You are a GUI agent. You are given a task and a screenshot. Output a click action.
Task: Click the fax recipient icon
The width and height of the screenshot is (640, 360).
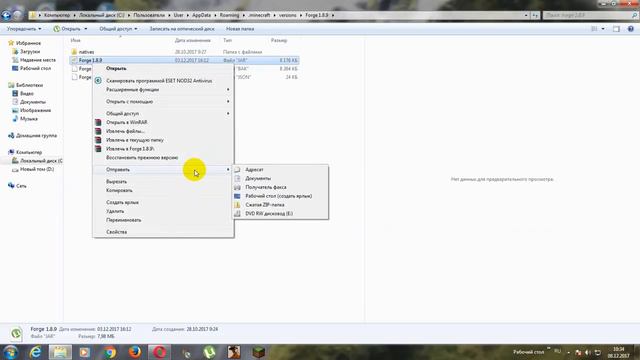pyautogui.click(x=238, y=187)
